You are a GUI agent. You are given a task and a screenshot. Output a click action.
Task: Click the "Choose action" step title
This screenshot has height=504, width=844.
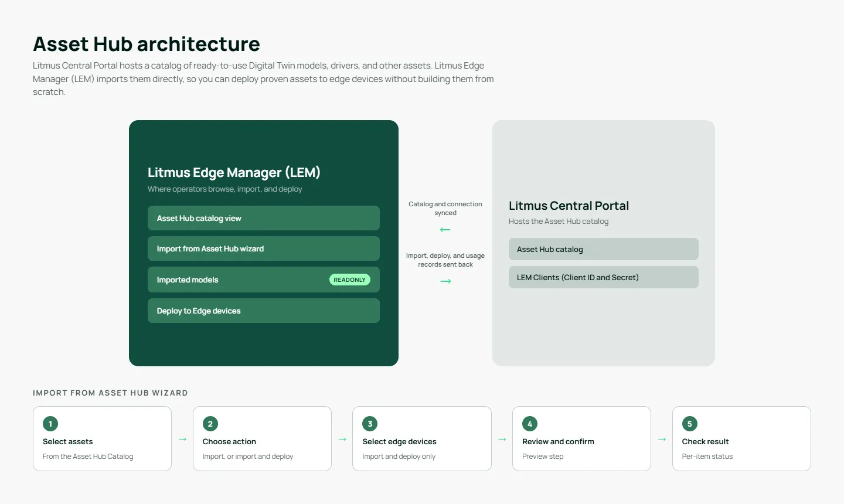point(229,441)
